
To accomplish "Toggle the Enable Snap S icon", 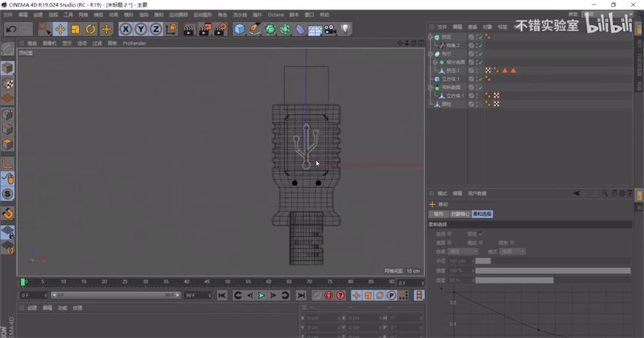I will point(7,194).
